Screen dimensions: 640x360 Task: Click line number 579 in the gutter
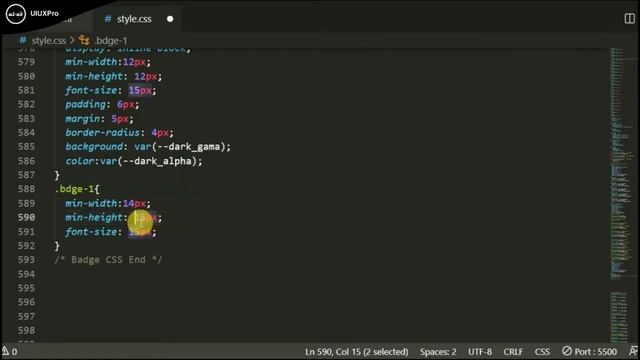(27, 62)
